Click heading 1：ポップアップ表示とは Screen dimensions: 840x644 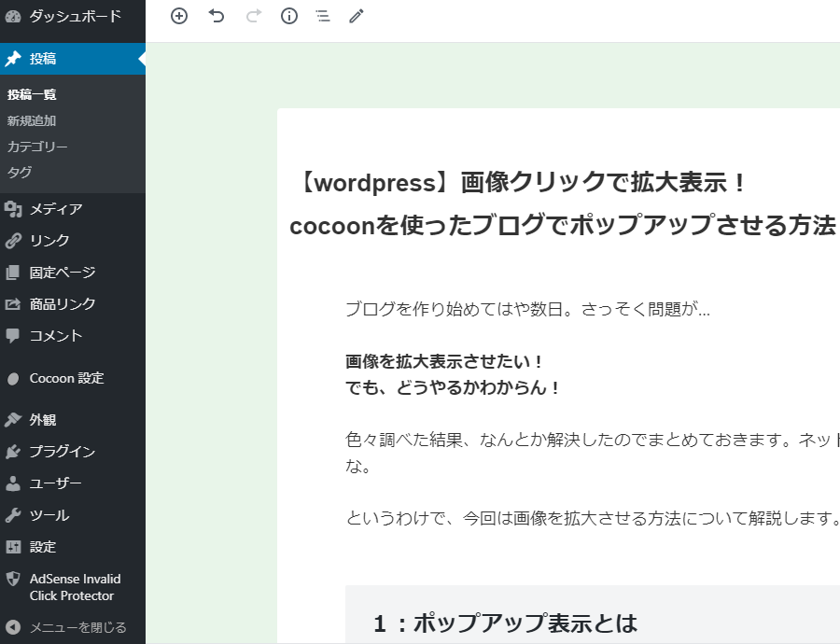tap(506, 623)
